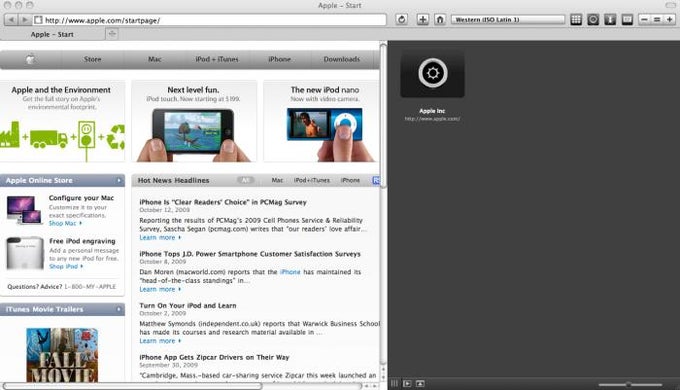
Task: Expand the Apple Online Store section arrow
Action: (119, 180)
